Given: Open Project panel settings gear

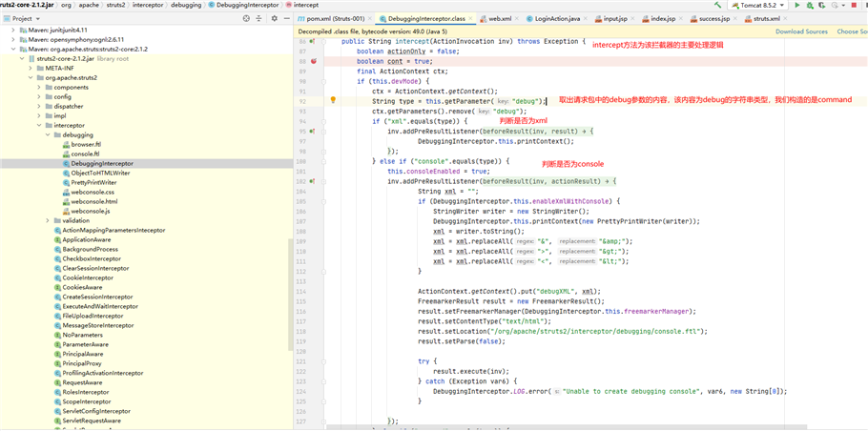Looking at the screenshot, I should [x=274, y=18].
